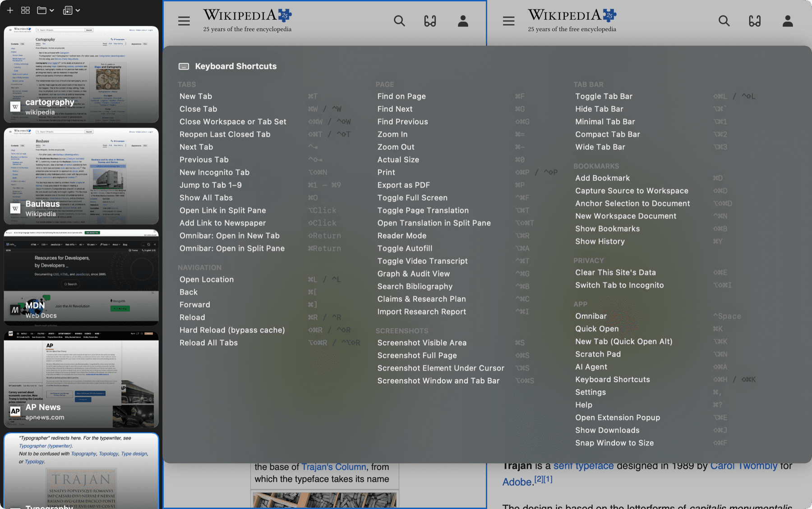Select Minimal Tab Bar entry
812x509 pixels.
(665, 121)
